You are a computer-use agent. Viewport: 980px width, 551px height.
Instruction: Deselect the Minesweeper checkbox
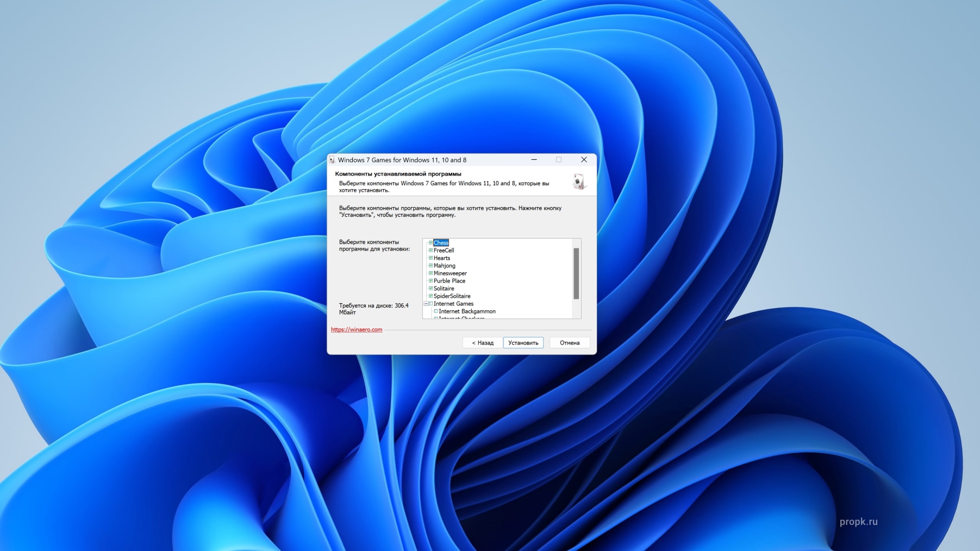pos(430,273)
